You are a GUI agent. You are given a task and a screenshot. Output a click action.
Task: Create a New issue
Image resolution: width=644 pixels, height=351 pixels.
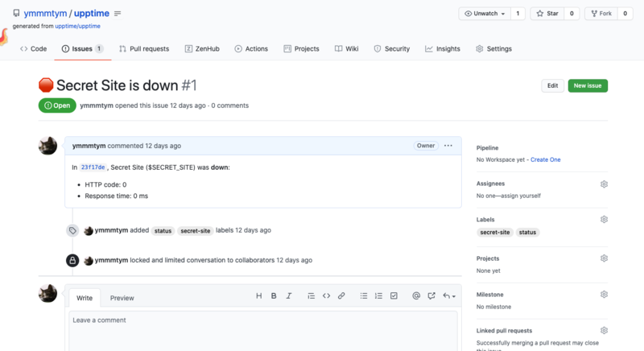point(588,86)
